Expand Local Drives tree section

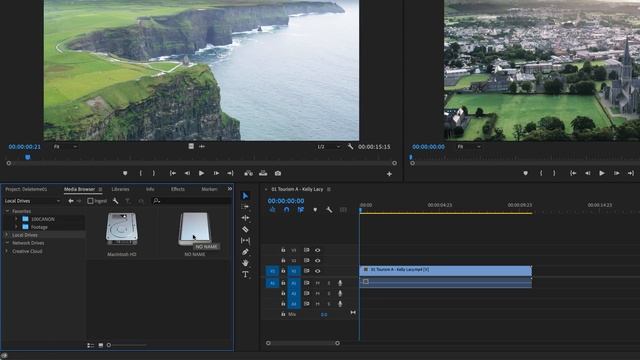pyautogui.click(x=7, y=235)
